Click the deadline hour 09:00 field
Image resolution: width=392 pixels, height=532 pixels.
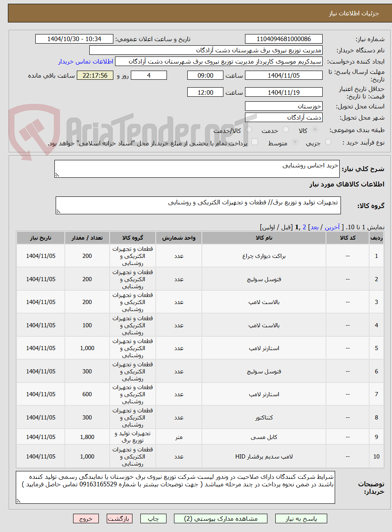tap(205, 75)
